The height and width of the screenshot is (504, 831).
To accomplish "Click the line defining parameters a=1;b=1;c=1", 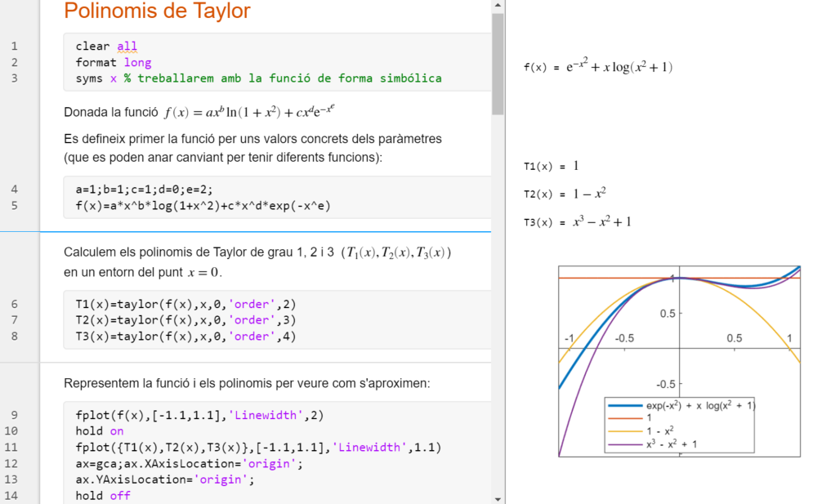I will tap(144, 190).
